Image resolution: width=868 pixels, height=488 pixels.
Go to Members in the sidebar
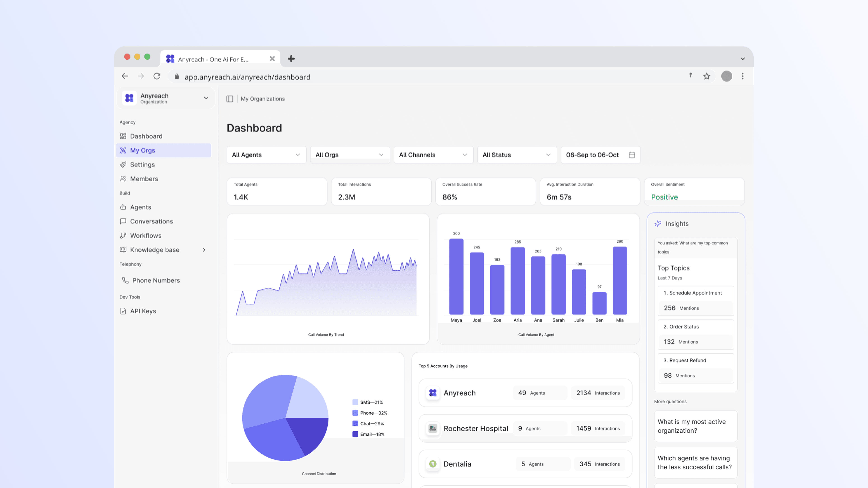(x=164, y=178)
